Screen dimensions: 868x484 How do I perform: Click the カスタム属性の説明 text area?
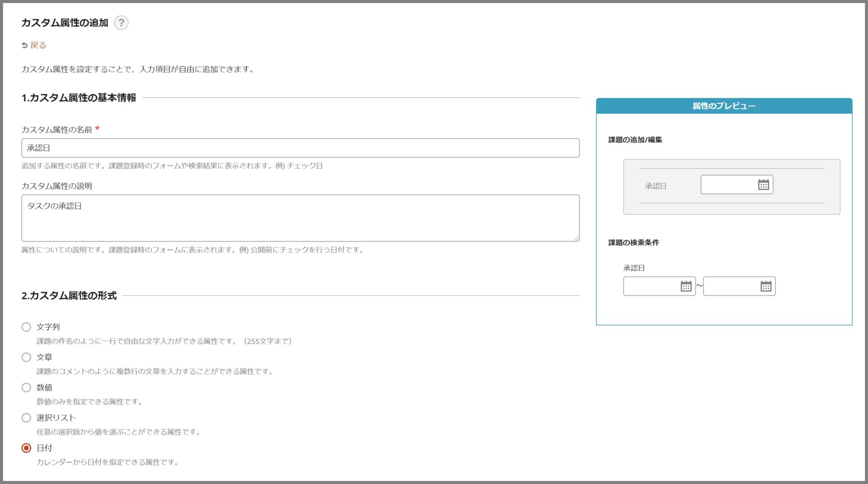click(x=300, y=218)
